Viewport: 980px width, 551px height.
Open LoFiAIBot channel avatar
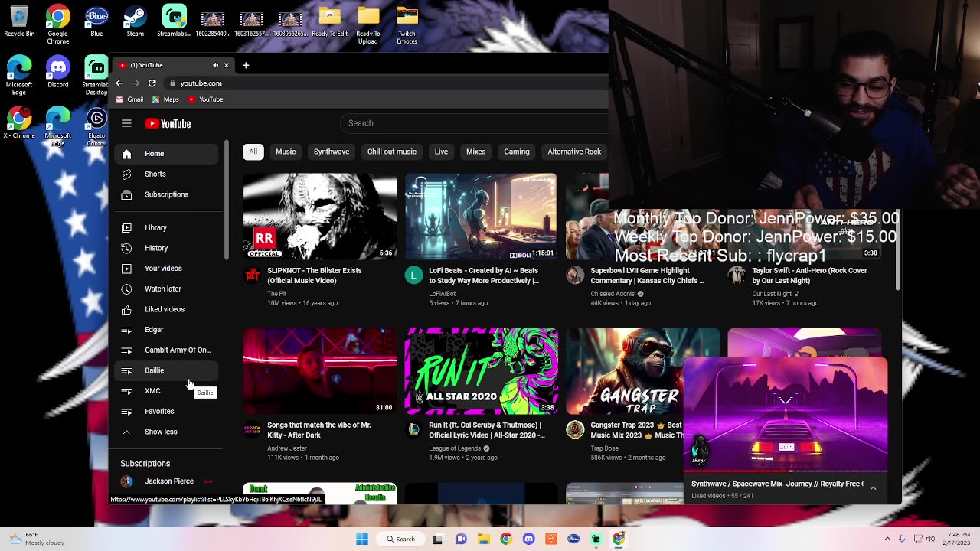[413, 275]
